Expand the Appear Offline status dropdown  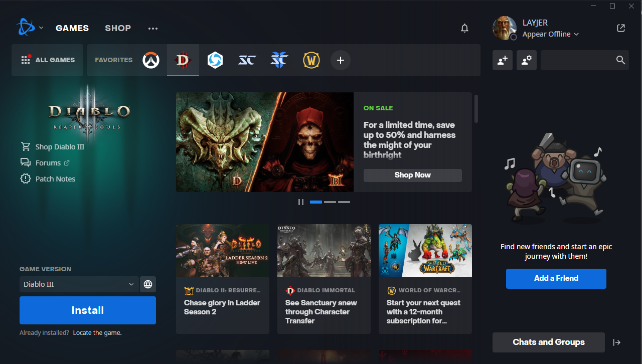(551, 34)
